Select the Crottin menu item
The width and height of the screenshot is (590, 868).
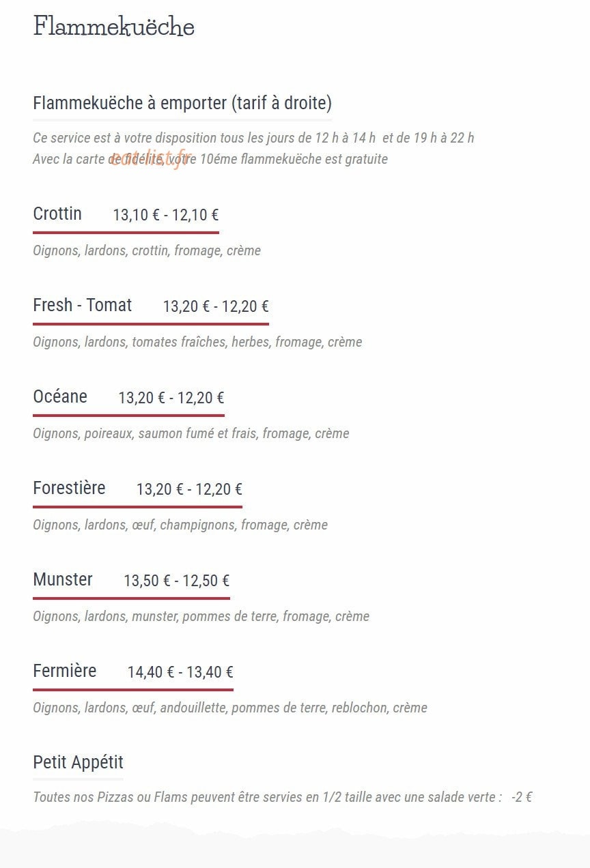[57, 214]
